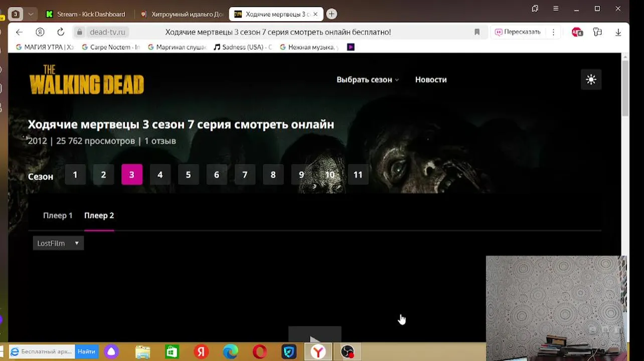The width and height of the screenshot is (644, 361).
Task: Open the Выбрать сезон dropdown
Action: click(368, 79)
